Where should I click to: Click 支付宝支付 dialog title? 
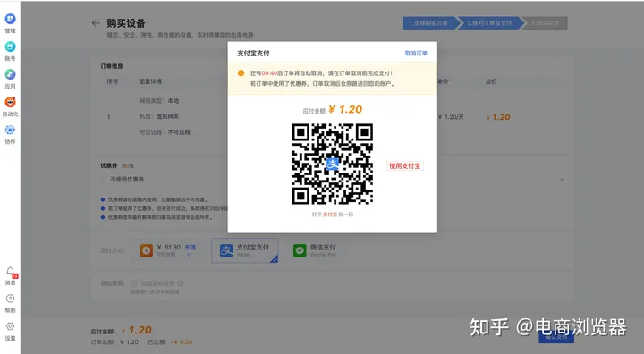[x=253, y=54]
